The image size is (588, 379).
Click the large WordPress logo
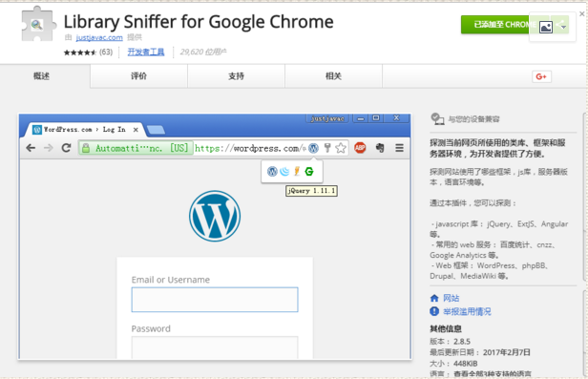[x=215, y=216]
